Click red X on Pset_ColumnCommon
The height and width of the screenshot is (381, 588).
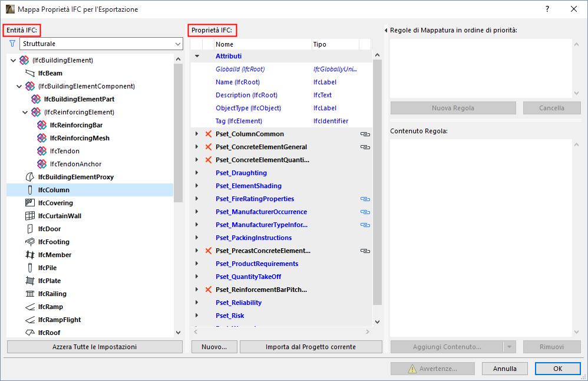(x=209, y=134)
